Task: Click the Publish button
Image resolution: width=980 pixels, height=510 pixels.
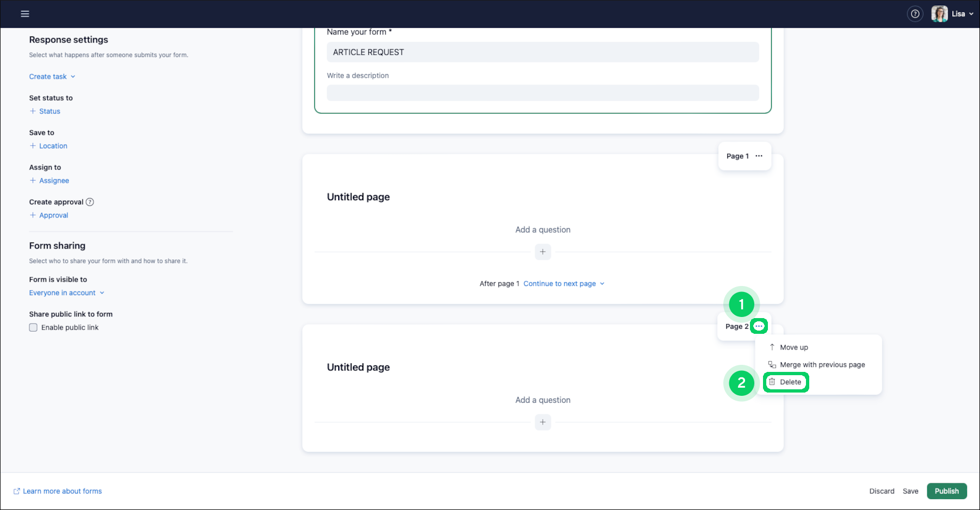Action: point(946,491)
